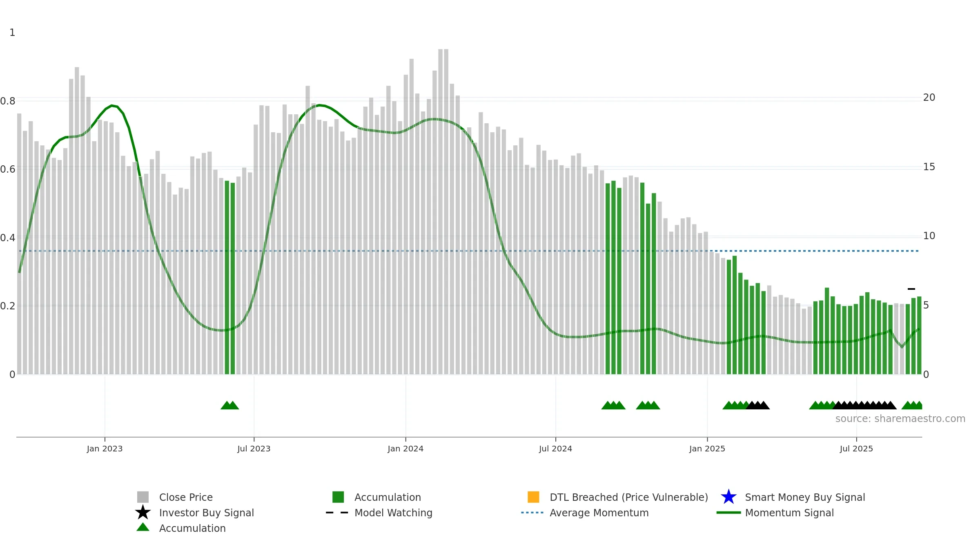Image resolution: width=980 pixels, height=551 pixels.
Task: Click the source: sharemaestro.com text
Action: click(x=900, y=419)
